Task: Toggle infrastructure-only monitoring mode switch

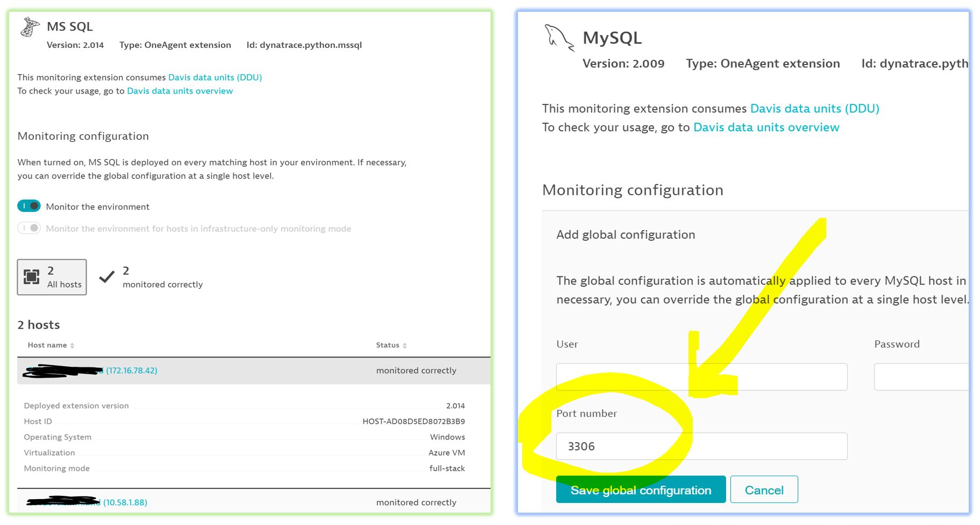Action: tap(29, 228)
